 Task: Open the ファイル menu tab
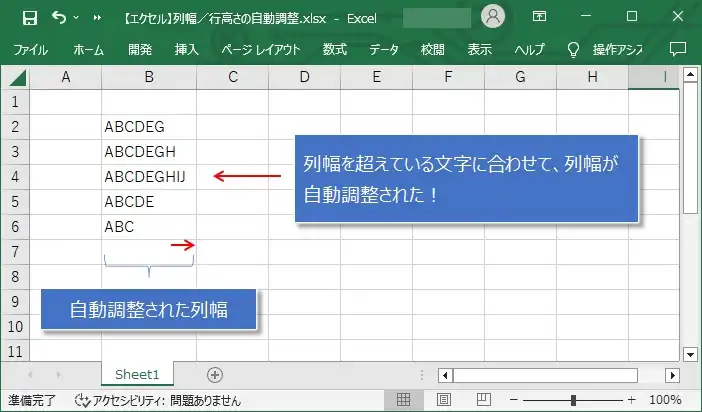[x=30, y=49]
